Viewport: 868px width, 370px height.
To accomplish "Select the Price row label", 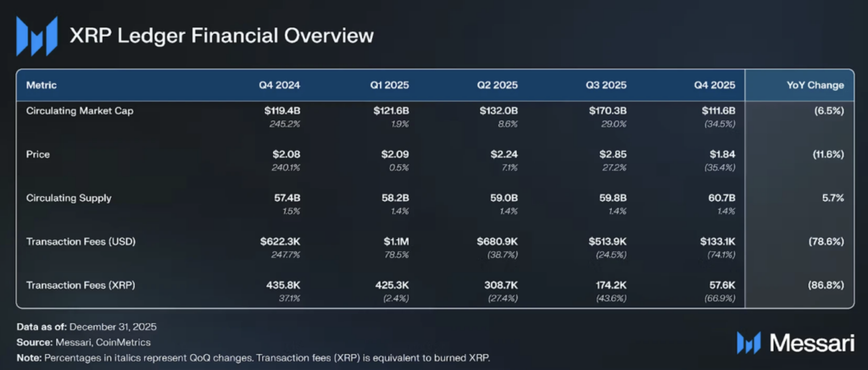I will [38, 154].
